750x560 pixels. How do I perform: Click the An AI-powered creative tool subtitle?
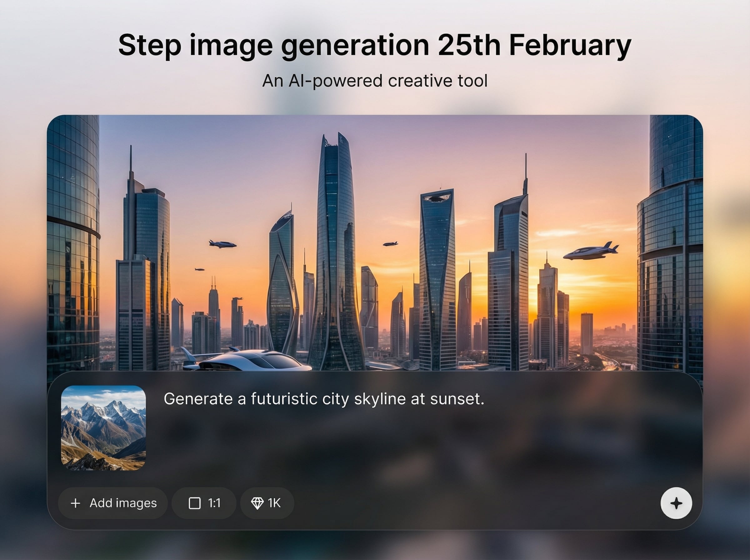(375, 81)
